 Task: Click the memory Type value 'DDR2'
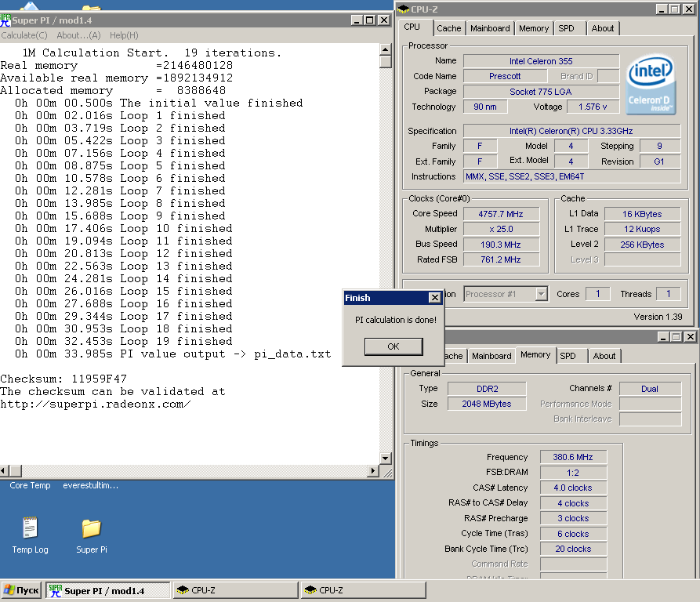tap(487, 389)
